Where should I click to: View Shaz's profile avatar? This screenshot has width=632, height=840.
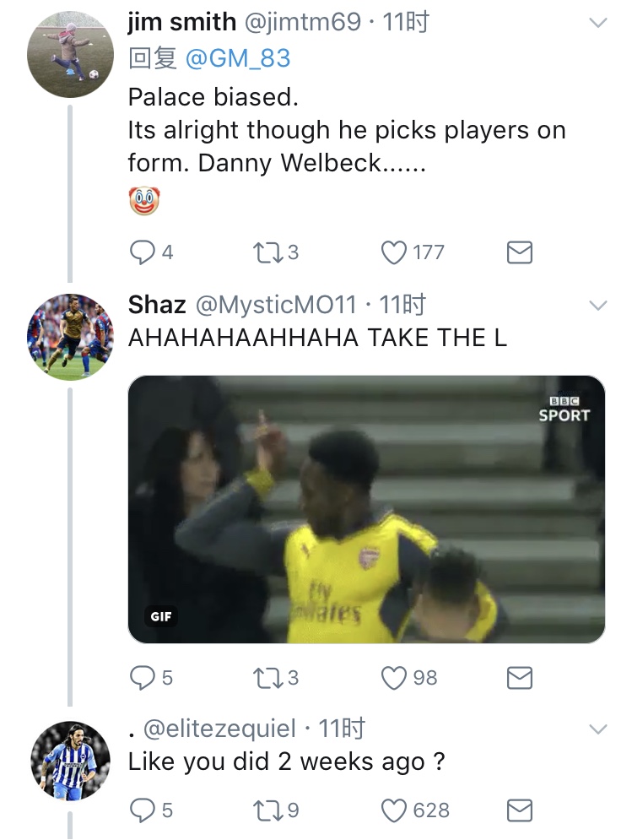[70, 335]
